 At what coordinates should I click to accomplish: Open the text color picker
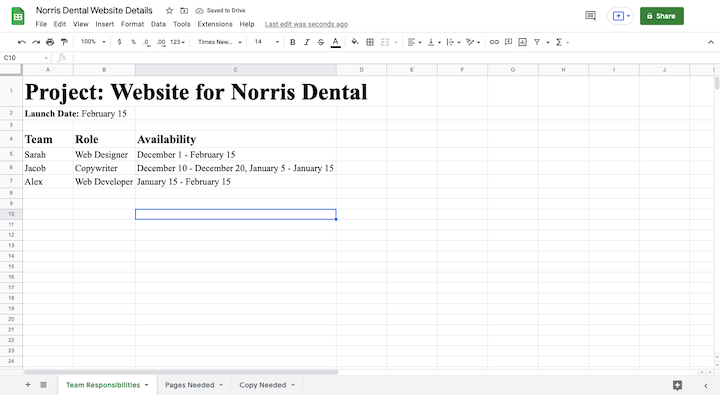click(x=336, y=42)
